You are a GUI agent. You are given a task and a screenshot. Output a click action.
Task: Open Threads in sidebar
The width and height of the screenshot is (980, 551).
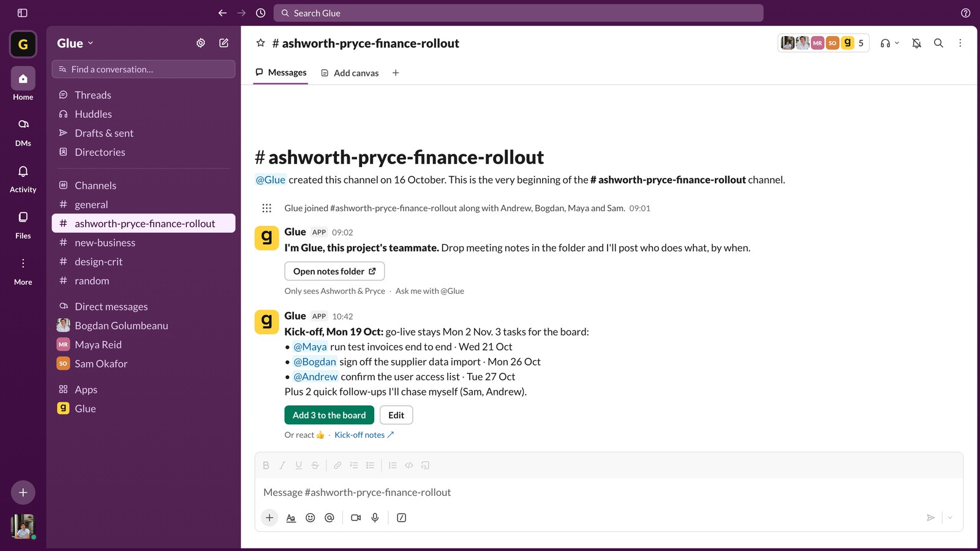143,95
